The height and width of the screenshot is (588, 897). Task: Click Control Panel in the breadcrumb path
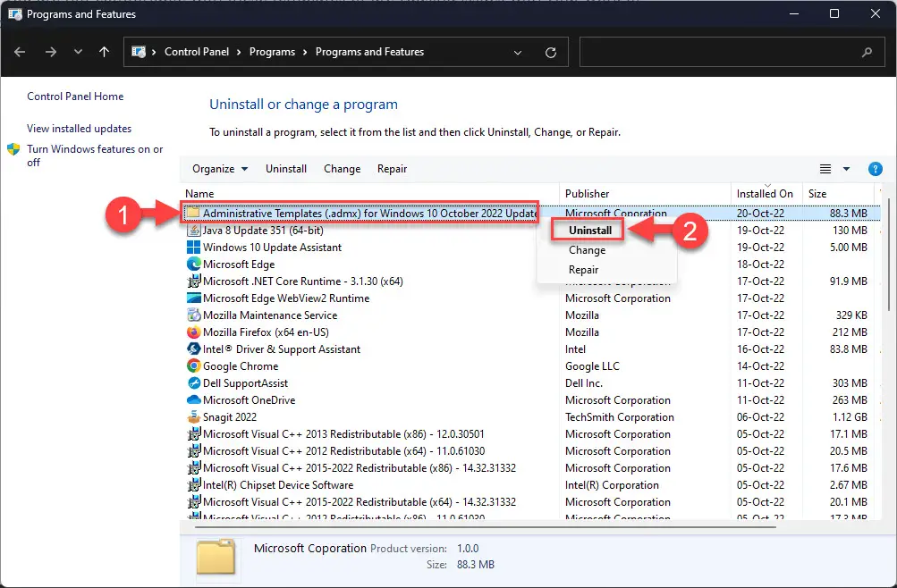click(x=197, y=52)
